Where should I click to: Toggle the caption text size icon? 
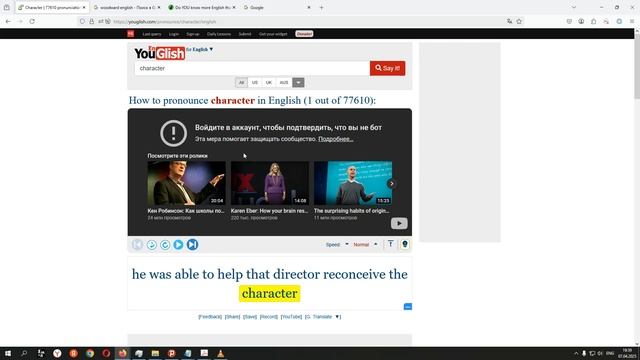[390, 244]
